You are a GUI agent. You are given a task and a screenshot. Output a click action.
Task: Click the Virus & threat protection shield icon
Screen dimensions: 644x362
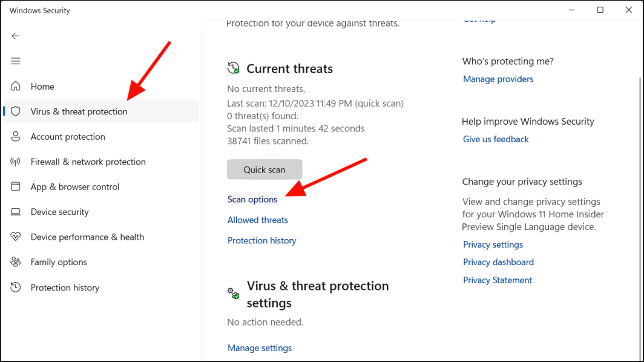(16, 111)
